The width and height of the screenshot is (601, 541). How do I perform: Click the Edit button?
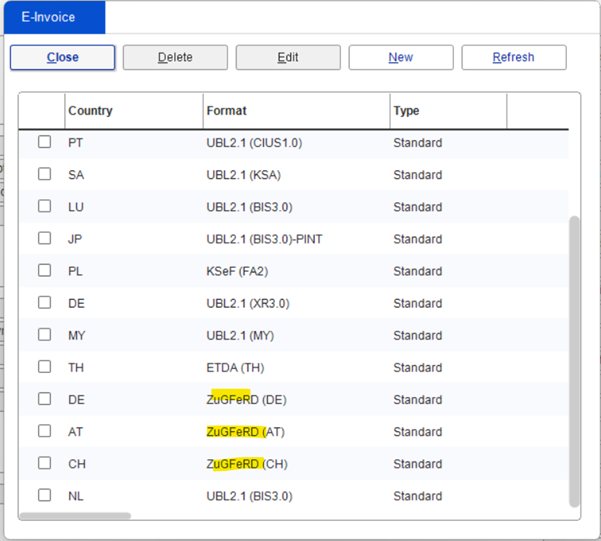point(288,57)
